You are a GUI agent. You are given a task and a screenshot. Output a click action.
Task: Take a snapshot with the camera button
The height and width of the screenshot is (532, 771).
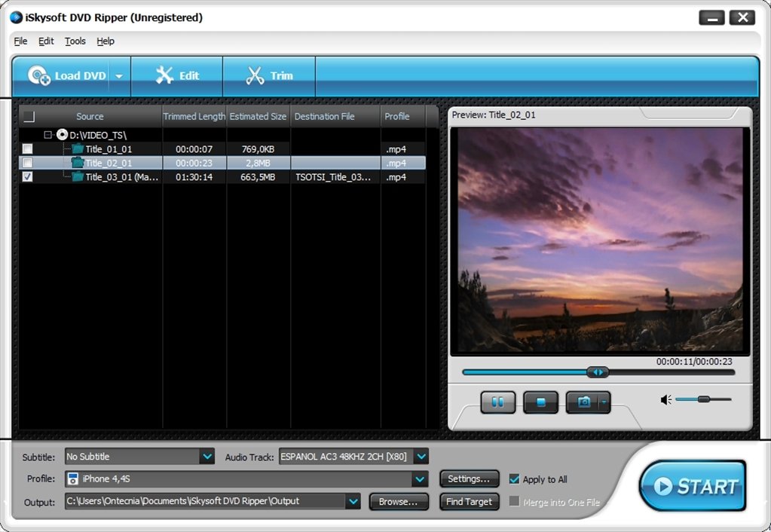coord(582,402)
